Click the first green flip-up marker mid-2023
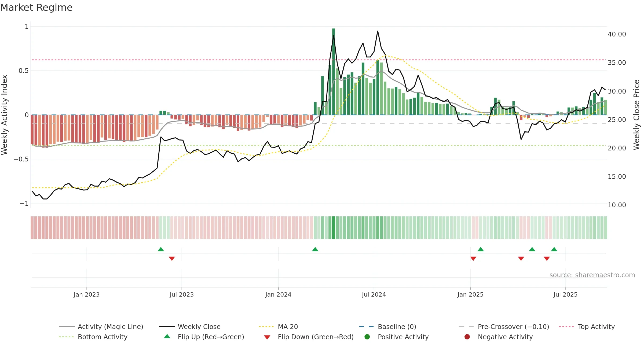This screenshot has height=362, width=644. [161, 249]
